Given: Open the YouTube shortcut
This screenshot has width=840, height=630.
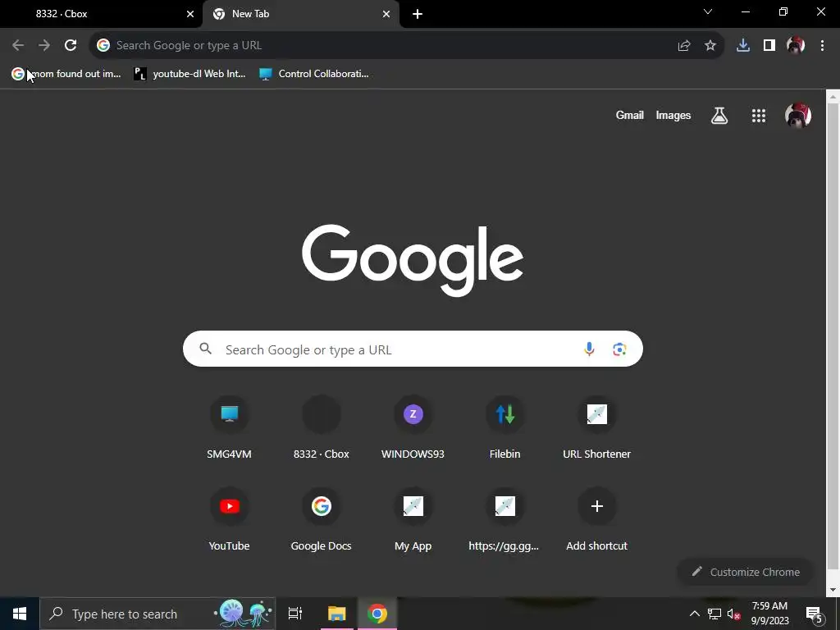Looking at the screenshot, I should [x=230, y=521].
